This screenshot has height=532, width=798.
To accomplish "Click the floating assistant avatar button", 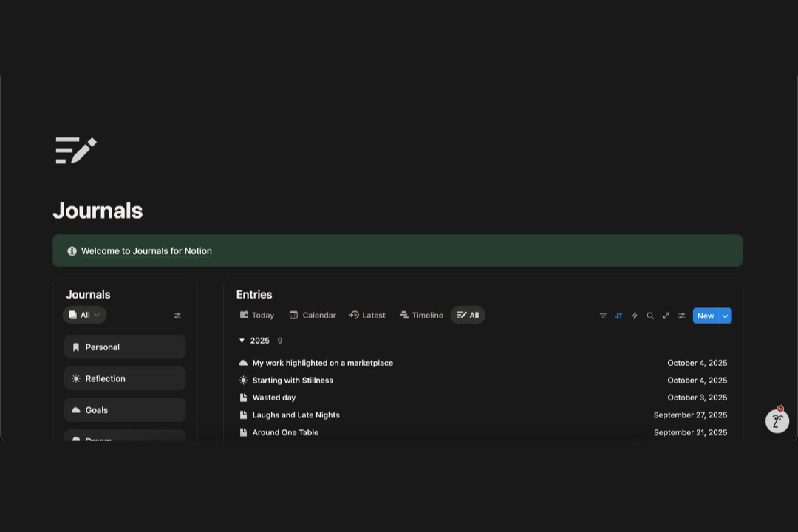I will point(777,421).
